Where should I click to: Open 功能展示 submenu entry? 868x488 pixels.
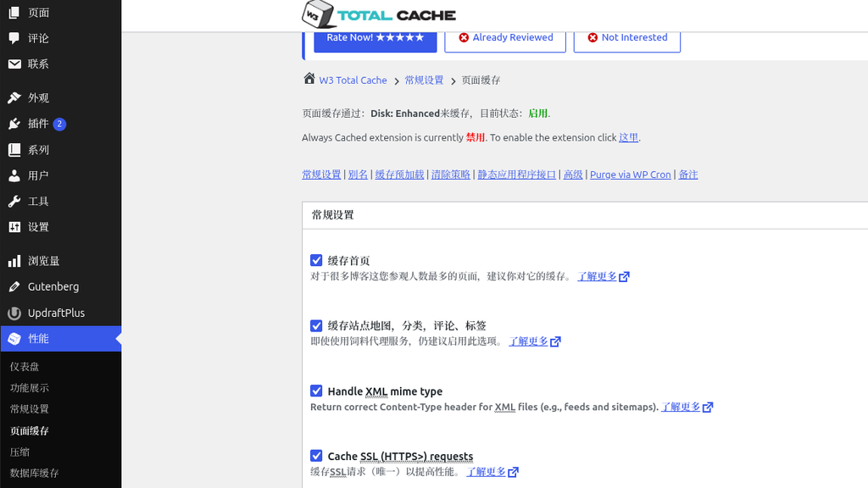(30, 388)
